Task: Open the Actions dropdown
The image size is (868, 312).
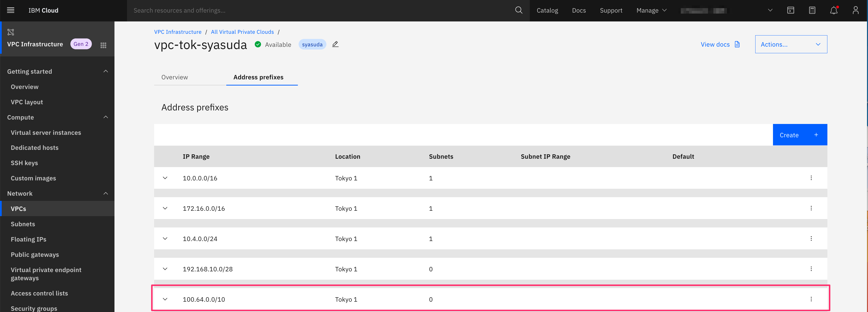Action: pyautogui.click(x=790, y=44)
